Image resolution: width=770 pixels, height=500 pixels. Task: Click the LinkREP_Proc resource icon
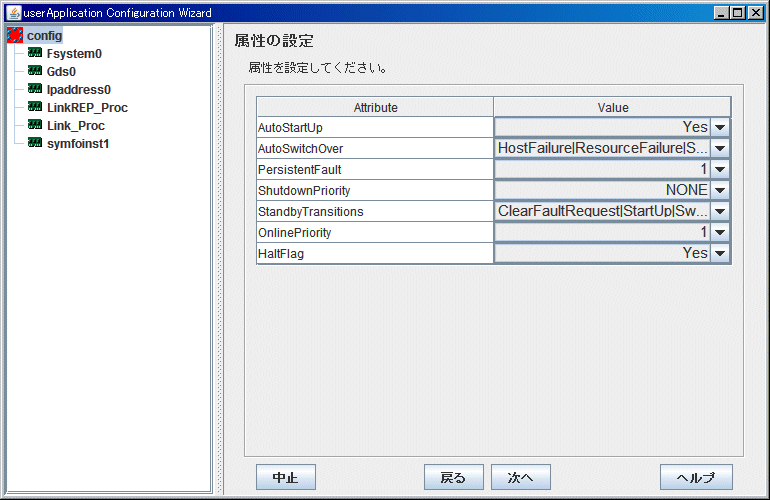pos(35,108)
